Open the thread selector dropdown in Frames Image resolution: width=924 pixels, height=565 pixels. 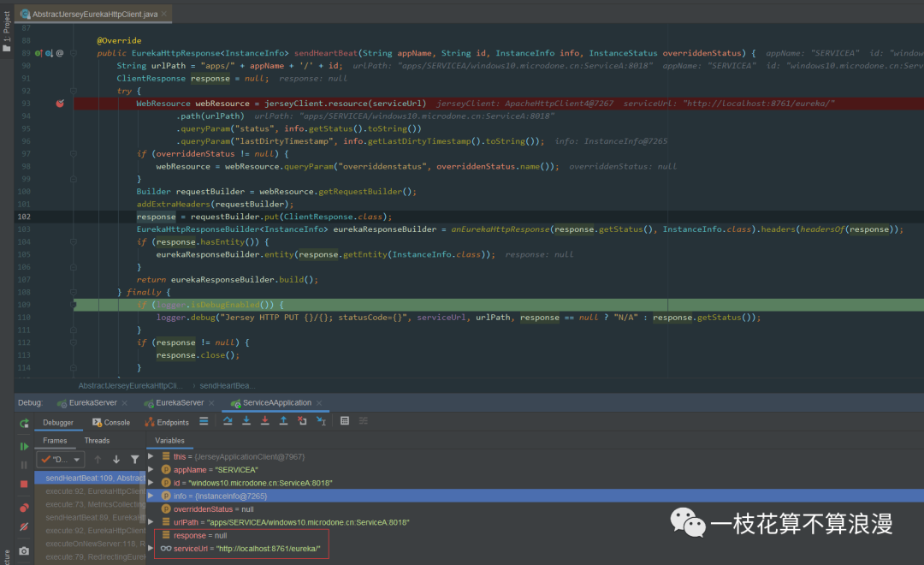pos(60,460)
